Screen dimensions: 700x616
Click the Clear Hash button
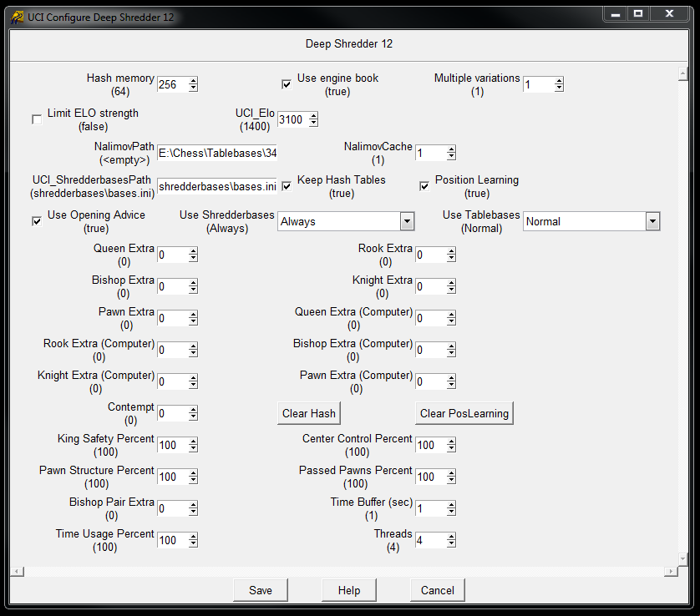pyautogui.click(x=308, y=413)
